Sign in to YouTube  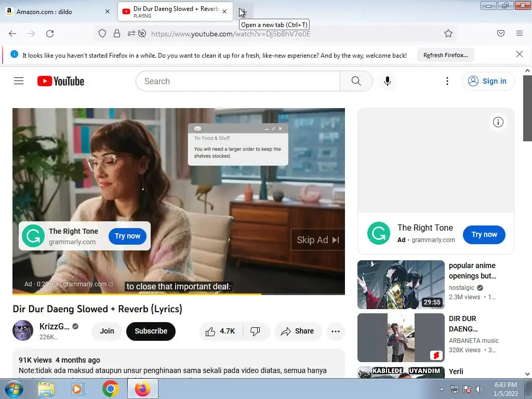(x=488, y=81)
